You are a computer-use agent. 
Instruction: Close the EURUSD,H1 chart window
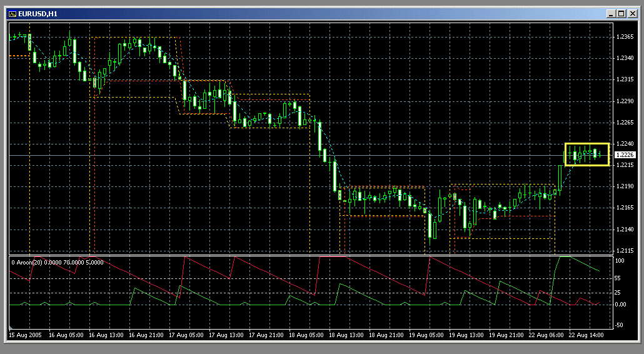tap(631, 13)
